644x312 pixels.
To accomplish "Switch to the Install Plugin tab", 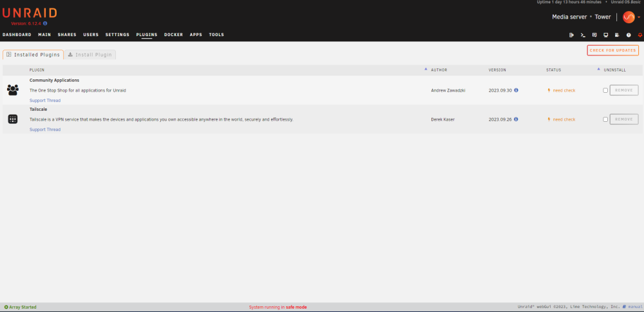I will (90, 55).
